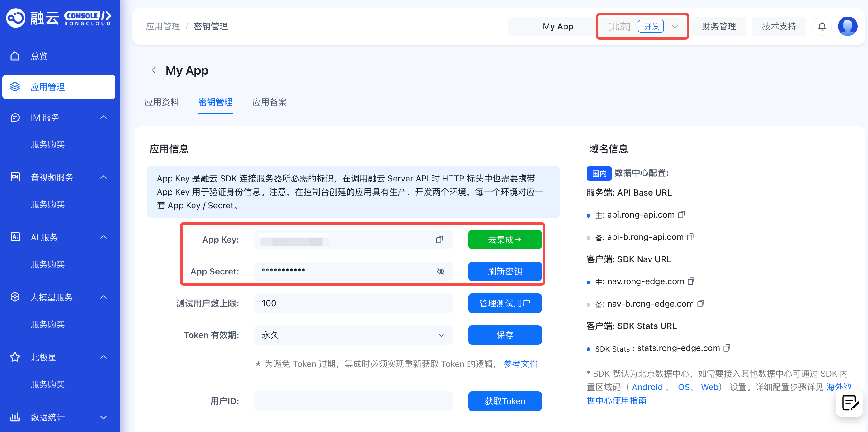Click the notification bell icon
Viewport: 868px width, 432px height.
822,26
